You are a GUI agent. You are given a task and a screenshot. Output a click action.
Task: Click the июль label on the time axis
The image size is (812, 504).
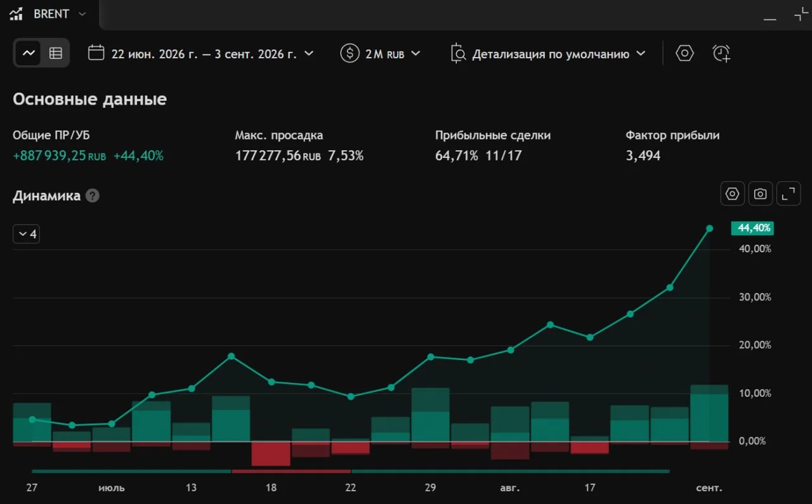(112, 488)
